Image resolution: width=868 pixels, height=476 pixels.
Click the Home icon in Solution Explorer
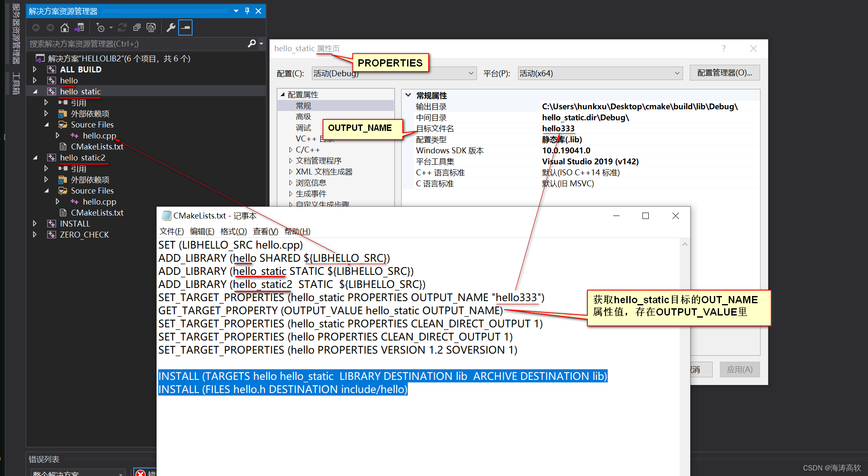[64, 28]
